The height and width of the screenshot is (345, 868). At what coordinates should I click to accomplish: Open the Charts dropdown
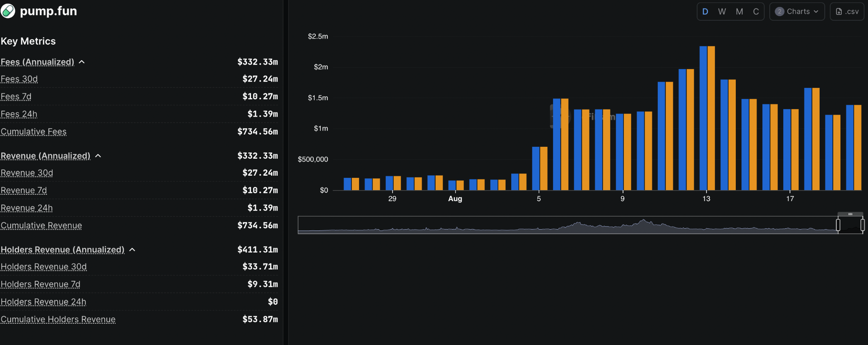click(797, 11)
